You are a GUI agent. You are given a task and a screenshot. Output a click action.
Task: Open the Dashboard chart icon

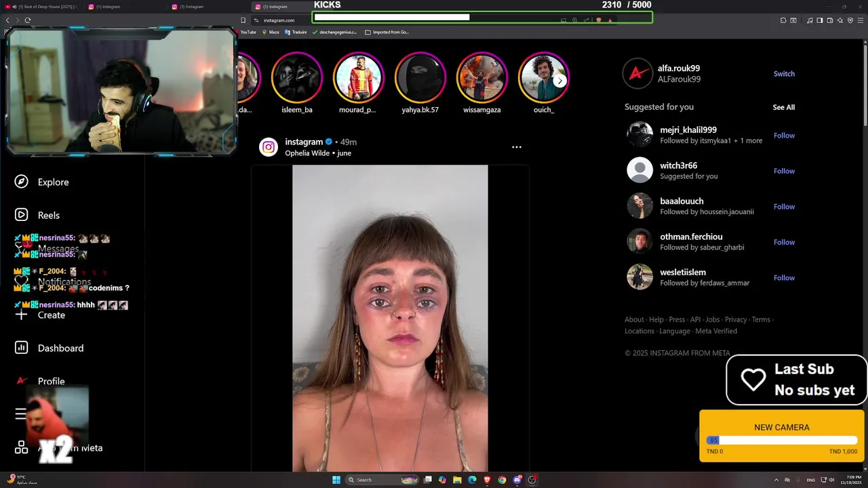(x=22, y=348)
